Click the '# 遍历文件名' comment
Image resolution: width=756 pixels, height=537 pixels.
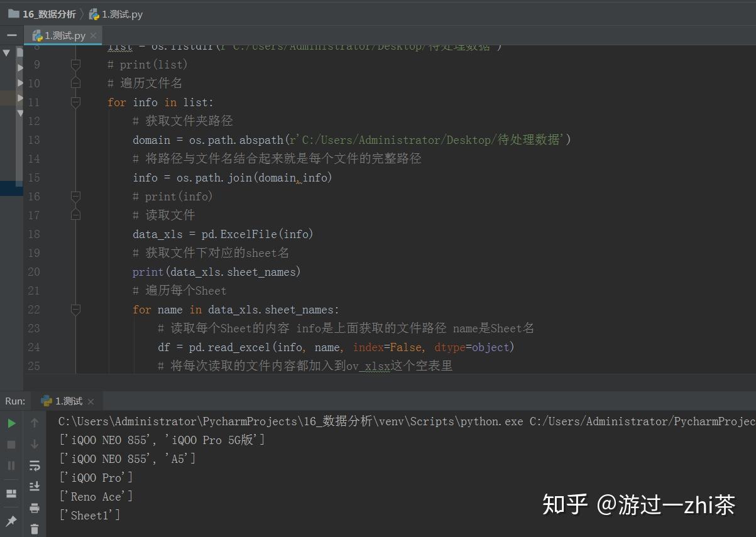click(x=145, y=83)
